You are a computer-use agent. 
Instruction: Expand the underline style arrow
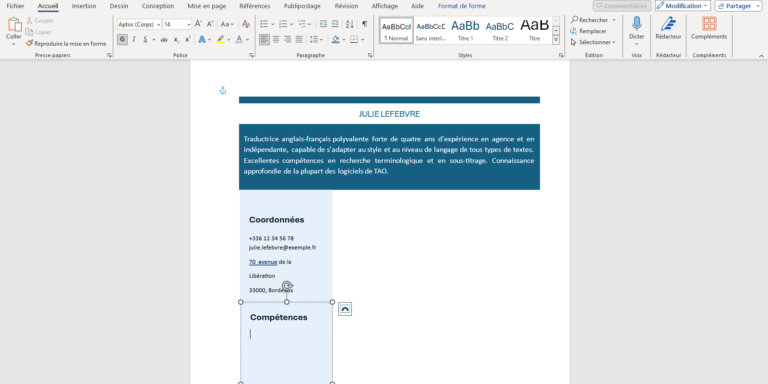click(x=153, y=40)
